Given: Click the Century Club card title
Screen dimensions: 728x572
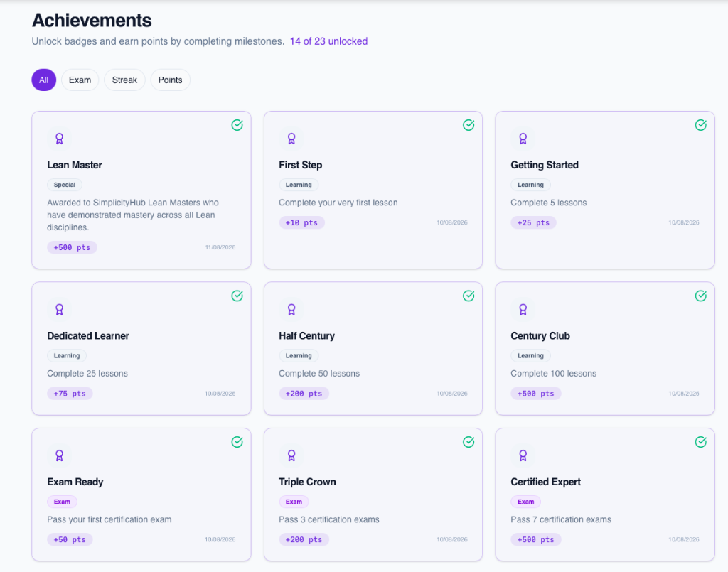Looking at the screenshot, I should (540, 336).
